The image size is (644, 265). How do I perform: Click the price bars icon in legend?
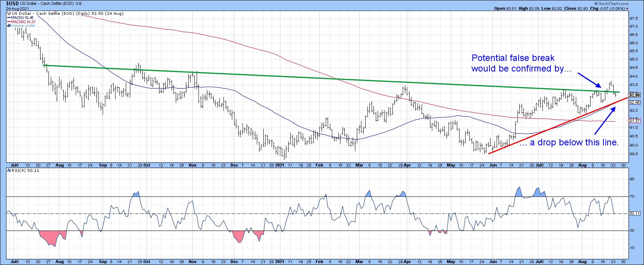click(8, 13)
